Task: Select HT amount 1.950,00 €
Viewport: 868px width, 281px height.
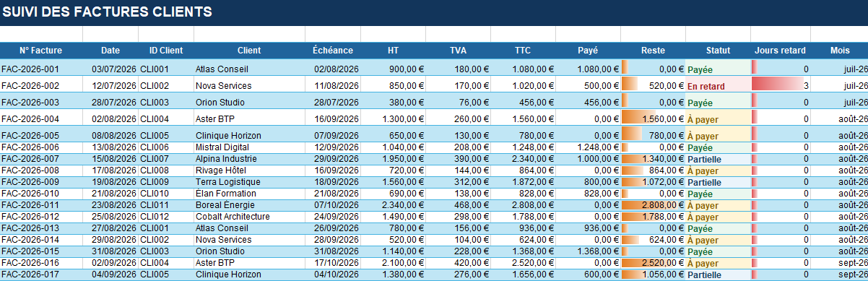Action: click(393, 159)
